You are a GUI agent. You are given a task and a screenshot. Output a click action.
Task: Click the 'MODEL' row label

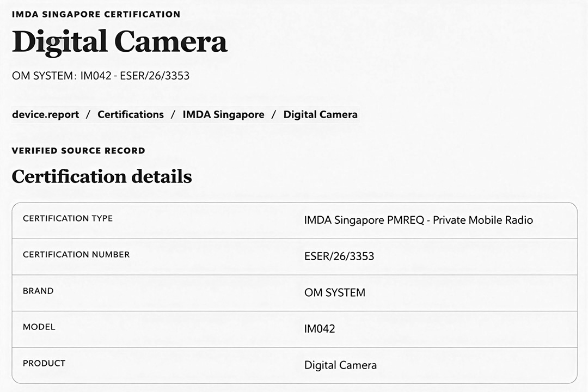pos(39,327)
